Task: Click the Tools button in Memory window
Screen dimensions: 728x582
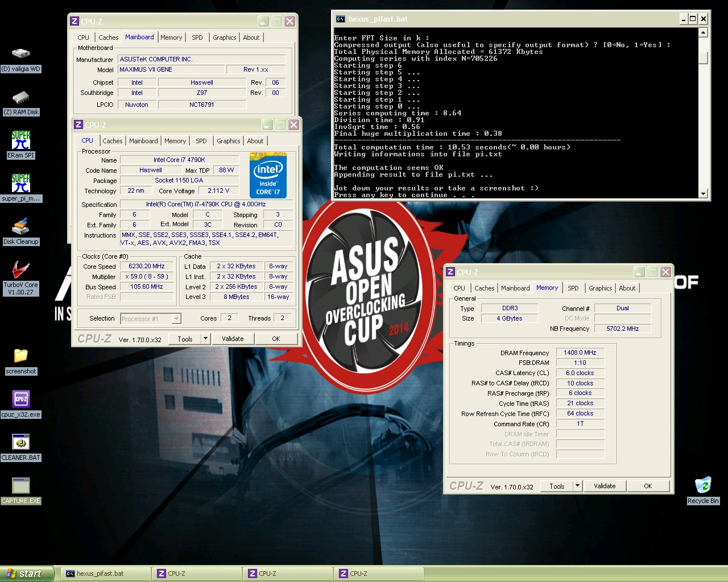Action: 557,486
